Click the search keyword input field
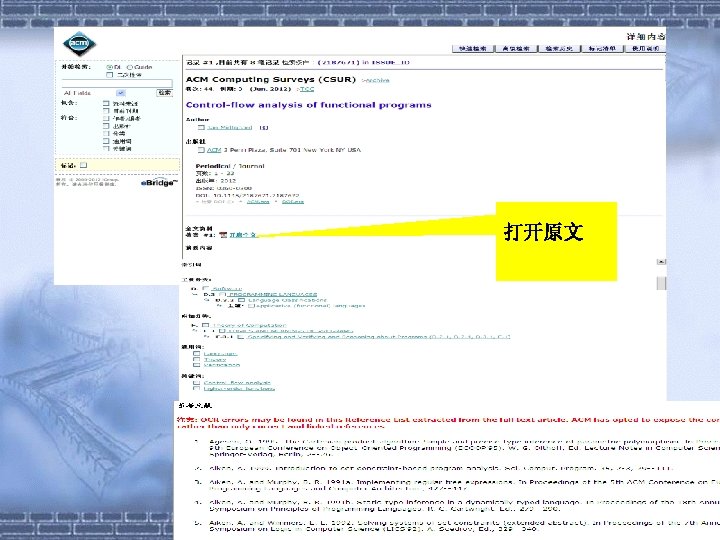 point(117,84)
